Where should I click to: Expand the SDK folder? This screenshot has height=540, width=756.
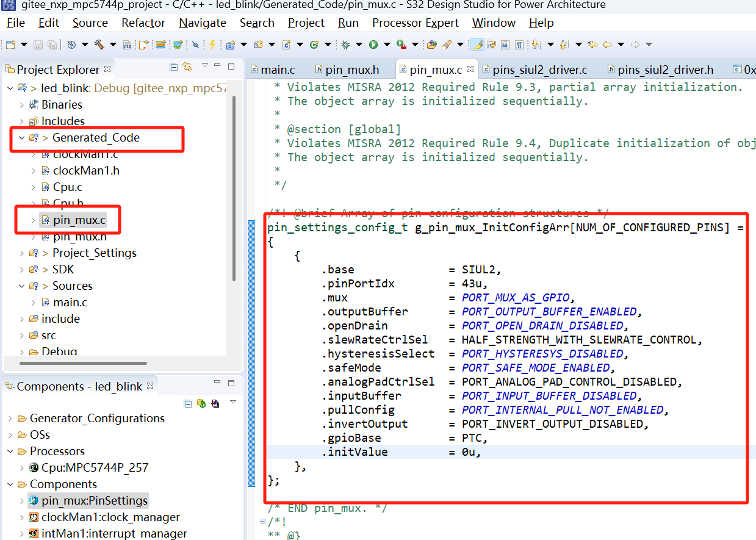tap(22, 270)
